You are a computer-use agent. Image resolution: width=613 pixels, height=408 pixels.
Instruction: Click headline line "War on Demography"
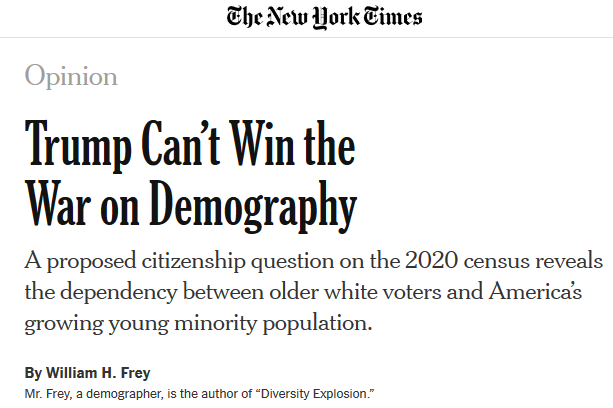191,205
